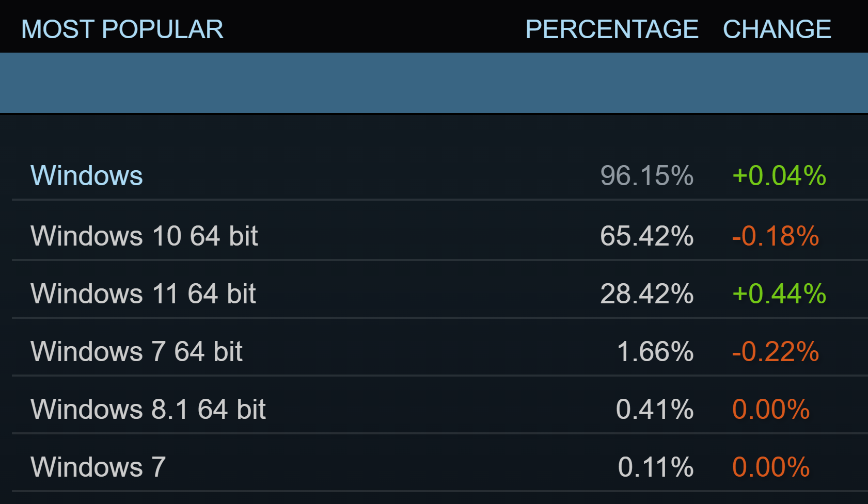Viewport: 868px width, 504px height.
Task: Click the blue banner below the headers
Action: tap(434, 83)
